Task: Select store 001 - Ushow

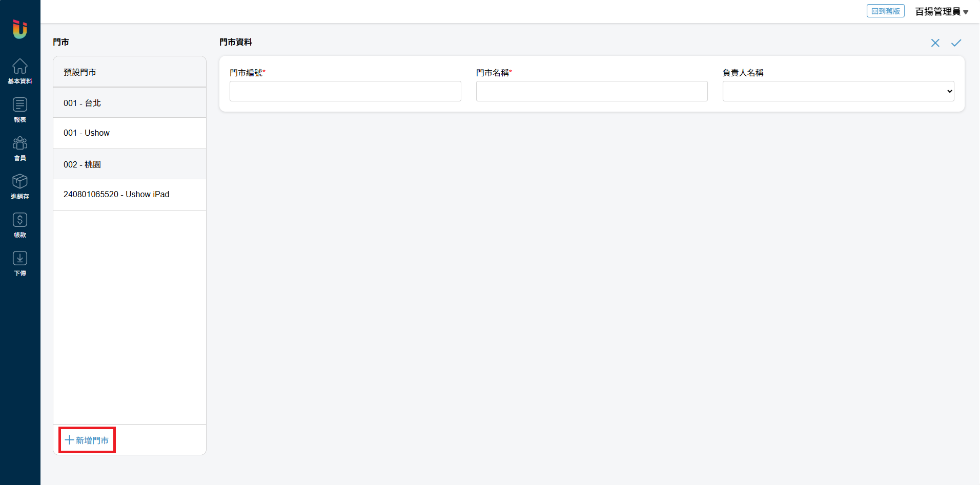Action: [130, 133]
